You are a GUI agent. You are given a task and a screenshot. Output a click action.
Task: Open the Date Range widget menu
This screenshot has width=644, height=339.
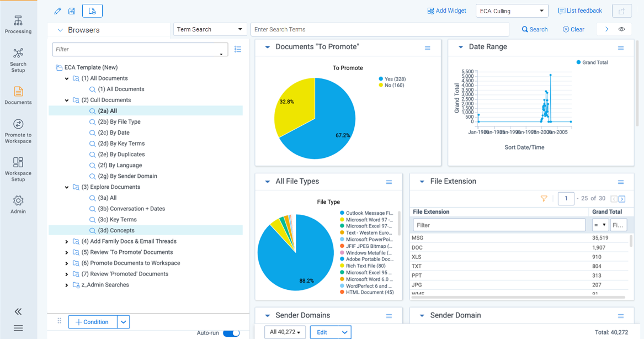(x=621, y=48)
